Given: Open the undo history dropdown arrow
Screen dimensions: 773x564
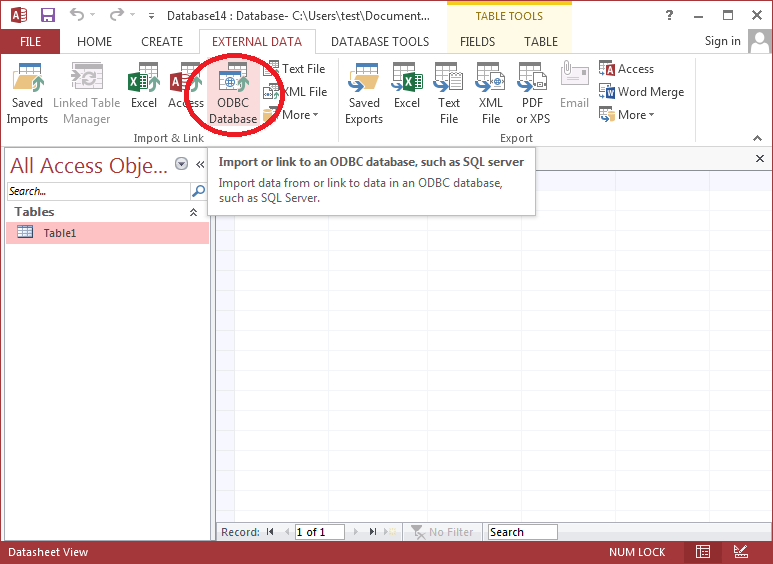Looking at the screenshot, I should click(92, 15).
